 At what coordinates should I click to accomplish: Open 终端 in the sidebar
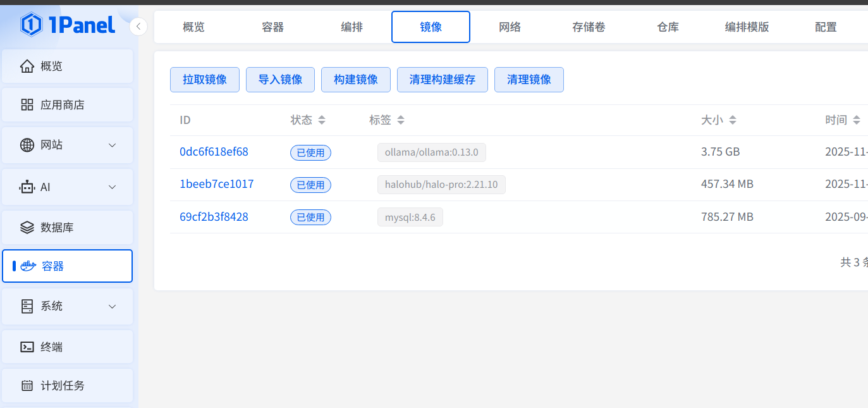coord(68,347)
